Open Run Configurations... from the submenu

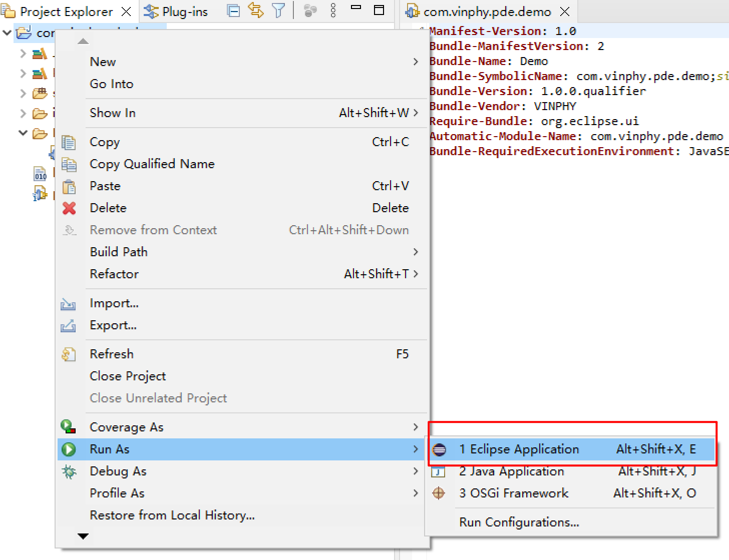point(519,522)
